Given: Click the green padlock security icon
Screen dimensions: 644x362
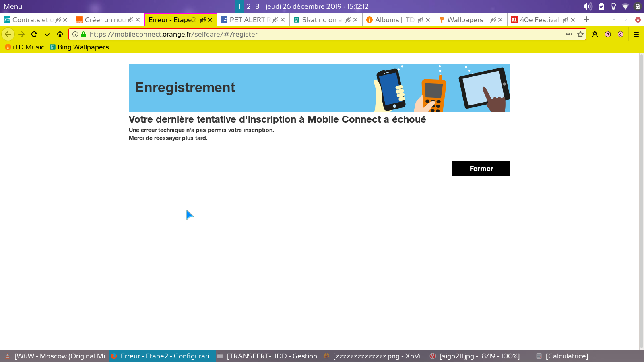Looking at the screenshot, I should point(83,34).
